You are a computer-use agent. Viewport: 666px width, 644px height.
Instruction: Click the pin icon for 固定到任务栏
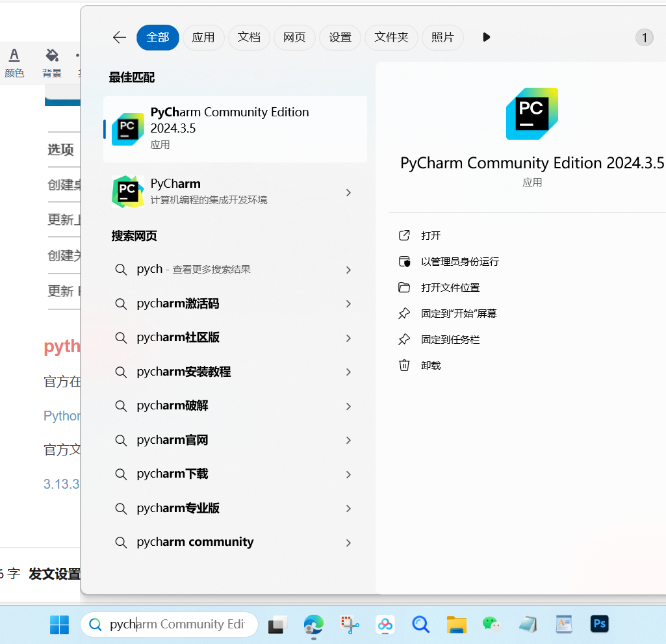(x=404, y=339)
